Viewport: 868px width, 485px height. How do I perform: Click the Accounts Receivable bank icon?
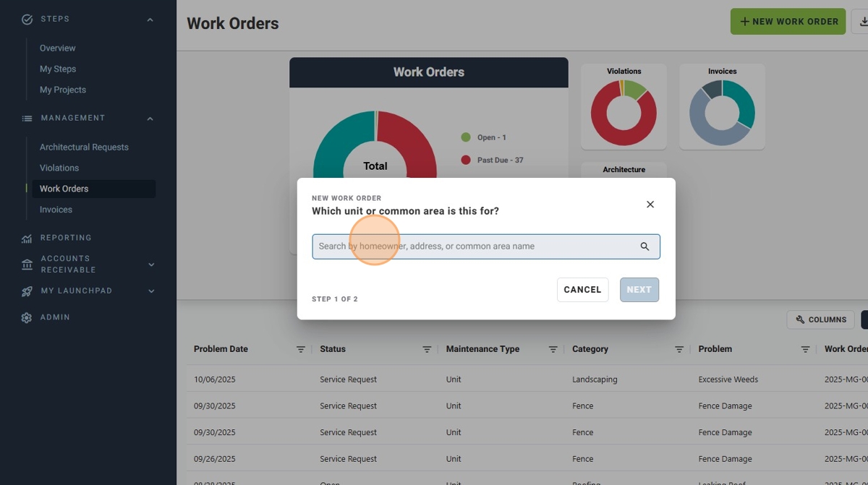[x=27, y=265]
